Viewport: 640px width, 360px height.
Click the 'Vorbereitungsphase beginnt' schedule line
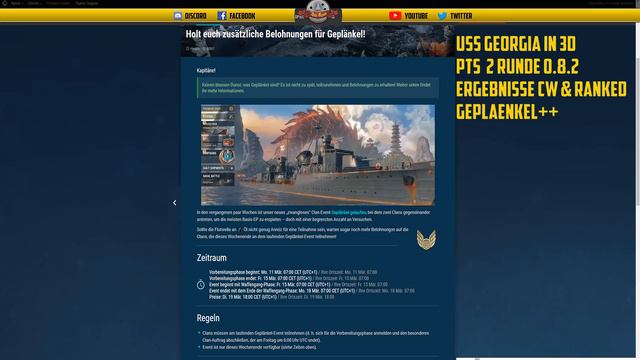click(x=293, y=272)
